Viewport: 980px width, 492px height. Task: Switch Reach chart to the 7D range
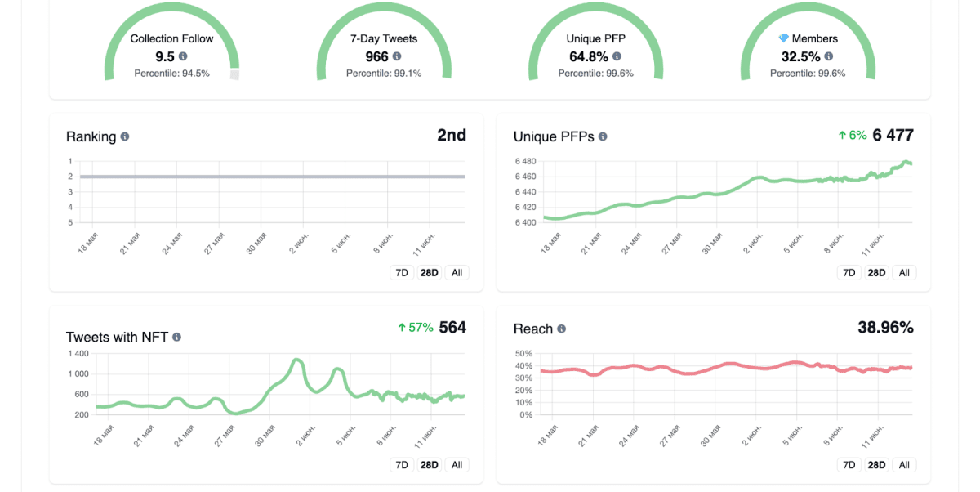coord(849,464)
